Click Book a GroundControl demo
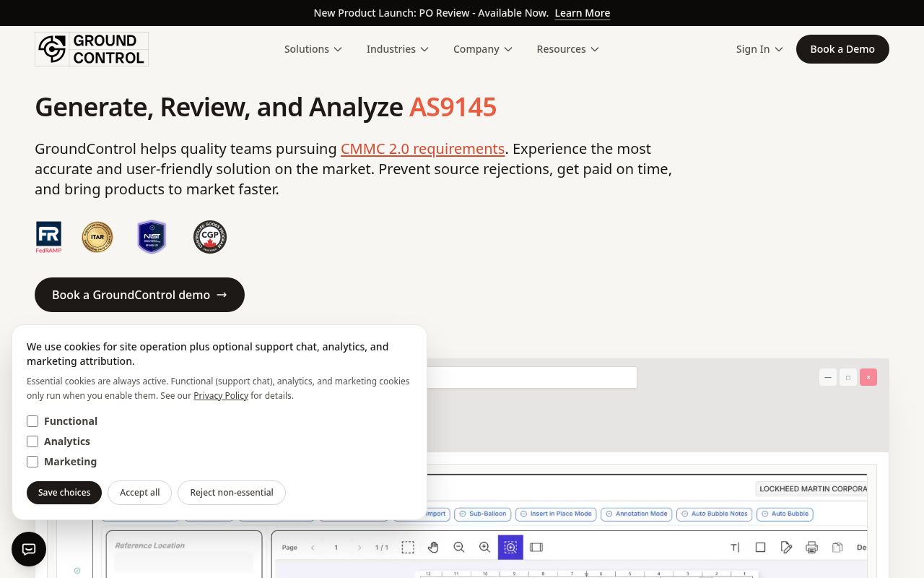This screenshot has width=924, height=578. coord(139,295)
